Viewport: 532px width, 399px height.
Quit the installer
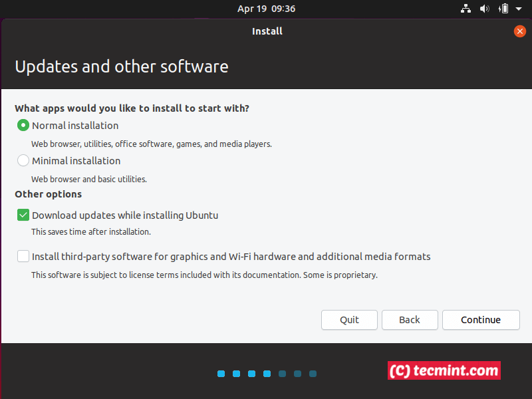pyautogui.click(x=349, y=320)
